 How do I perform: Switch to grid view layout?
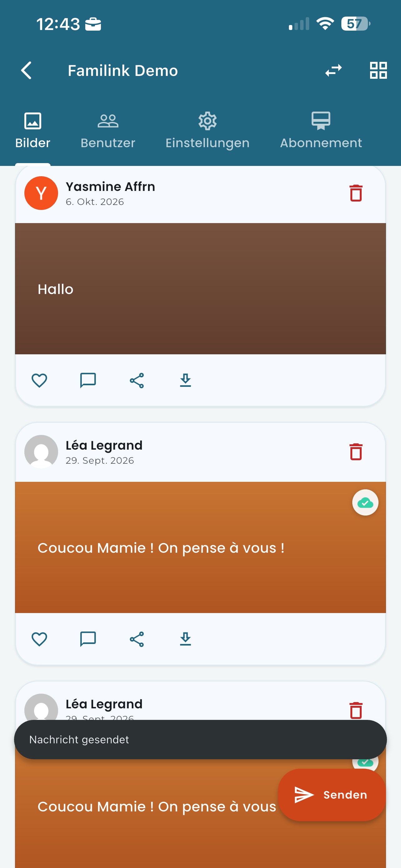click(378, 70)
